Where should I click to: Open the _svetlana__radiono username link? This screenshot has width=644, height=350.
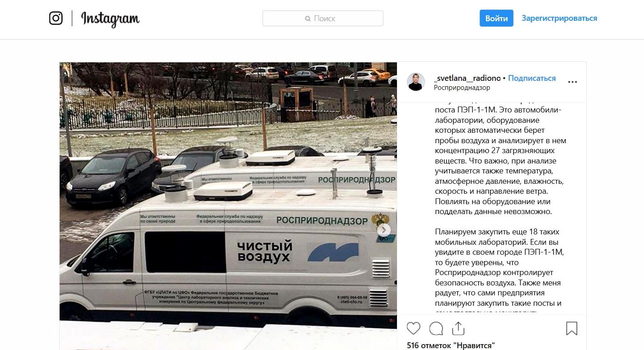(x=467, y=78)
